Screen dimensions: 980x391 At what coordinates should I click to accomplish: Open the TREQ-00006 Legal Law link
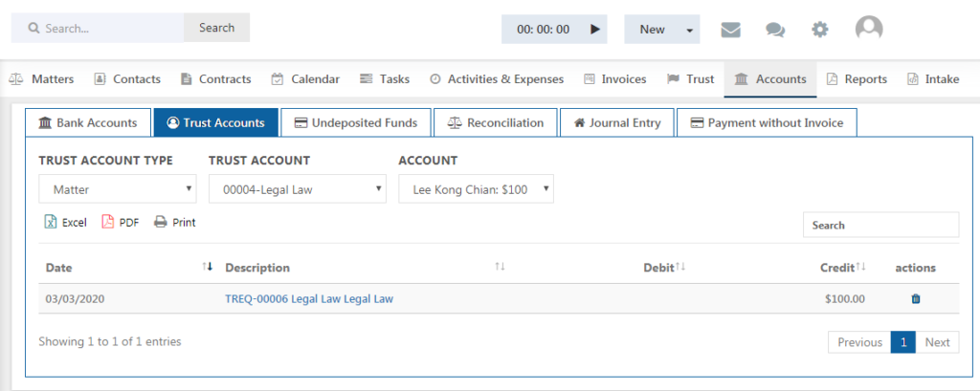point(309,298)
